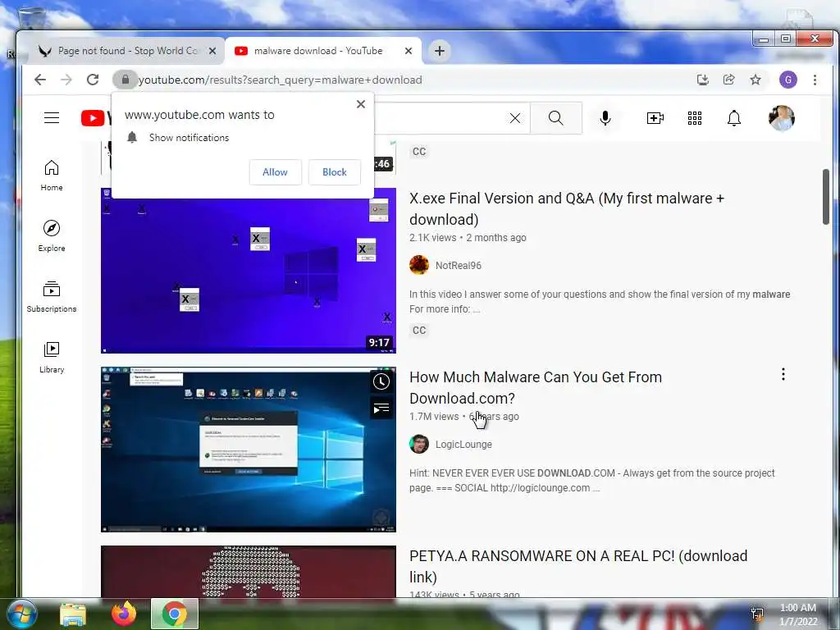Viewport: 840px width, 630px height.
Task: Clear the YouTube search box text
Action: point(515,118)
